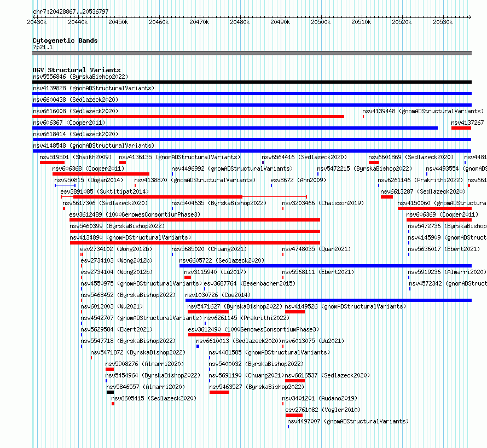Open the nsv950815 (Dogan2014) label
The height and width of the screenshot is (448, 487).
[x=89, y=180]
